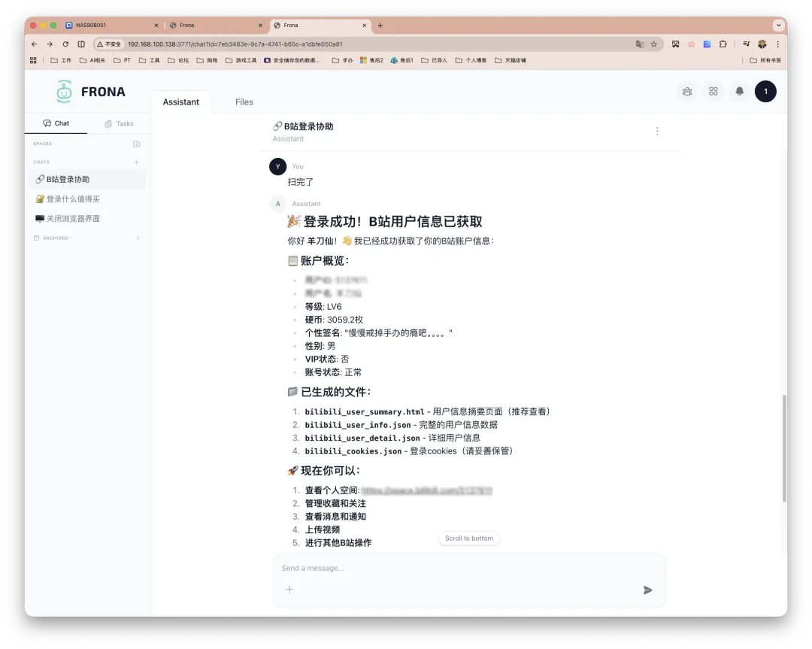Open the 购物 bookmarks folder
812x649 pixels.
pos(208,61)
